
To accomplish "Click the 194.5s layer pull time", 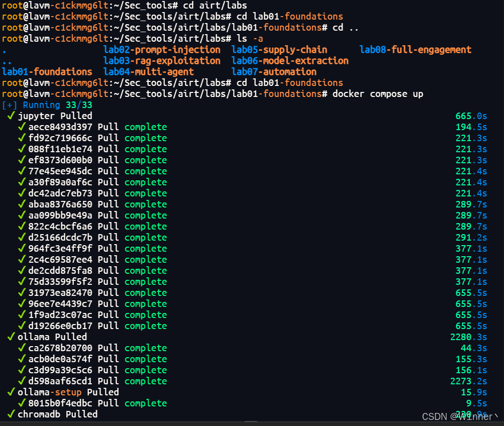I will point(471,127).
